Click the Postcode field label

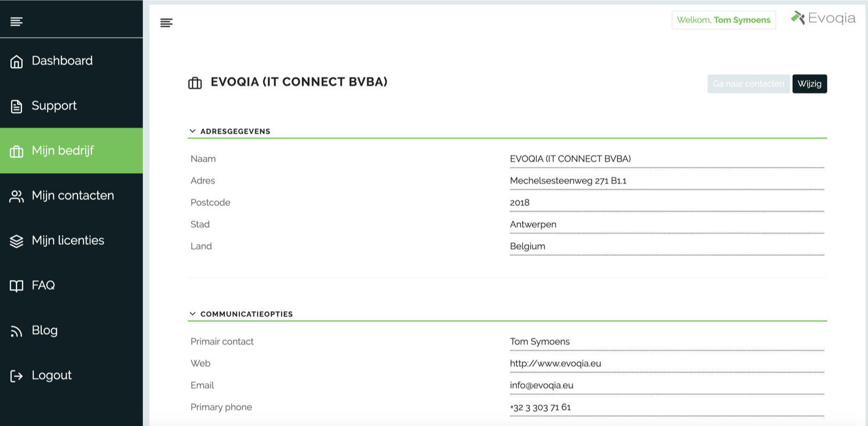[x=211, y=203]
